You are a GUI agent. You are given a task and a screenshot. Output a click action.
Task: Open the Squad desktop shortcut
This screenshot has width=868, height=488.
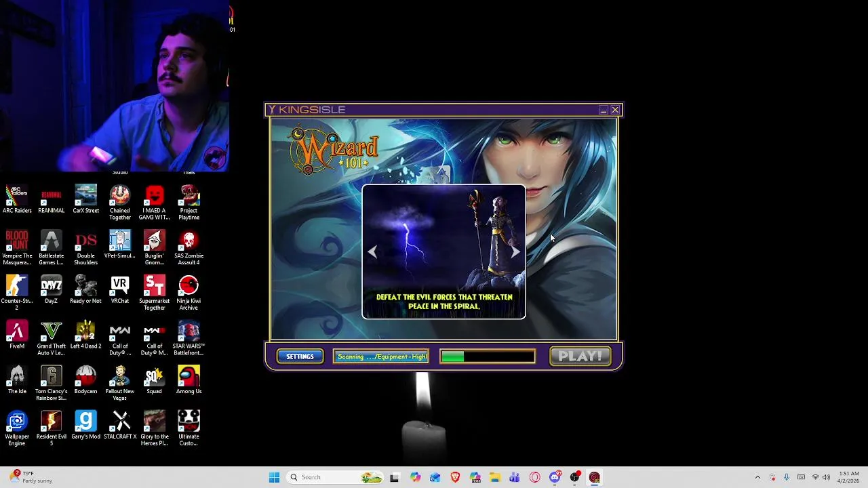pos(154,380)
